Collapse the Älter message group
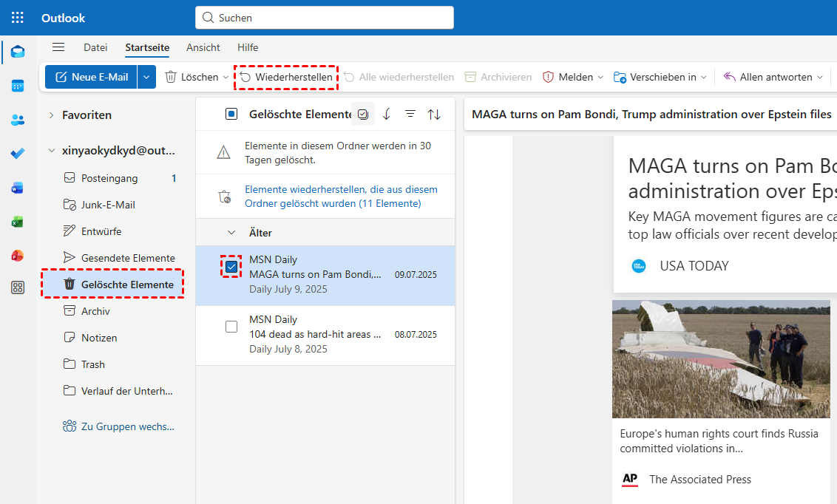 231,233
